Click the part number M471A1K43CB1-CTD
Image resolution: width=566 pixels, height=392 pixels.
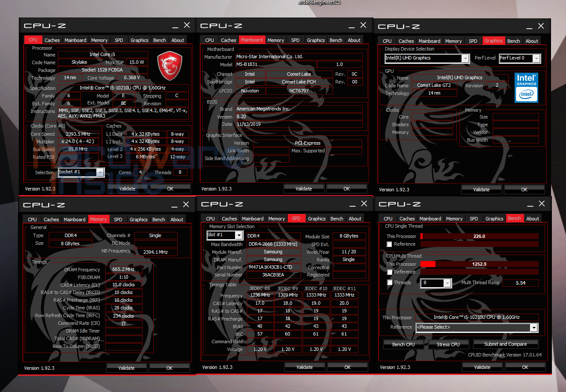[x=273, y=267]
